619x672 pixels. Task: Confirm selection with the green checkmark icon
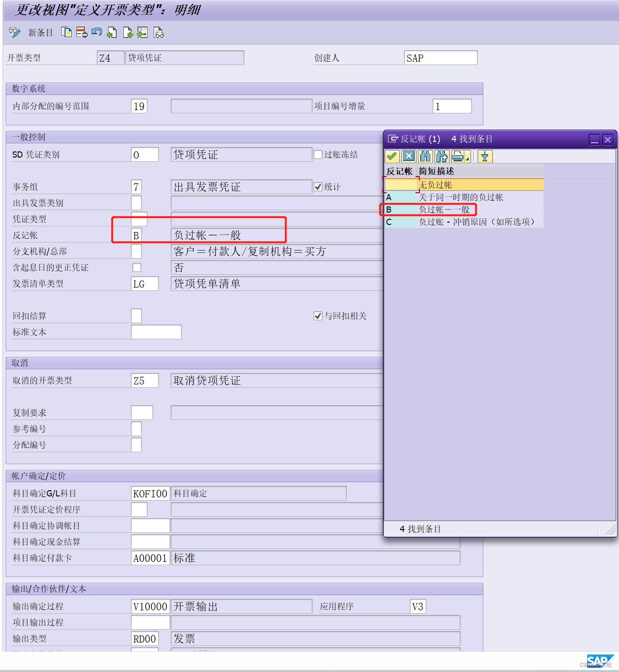pyautogui.click(x=392, y=156)
